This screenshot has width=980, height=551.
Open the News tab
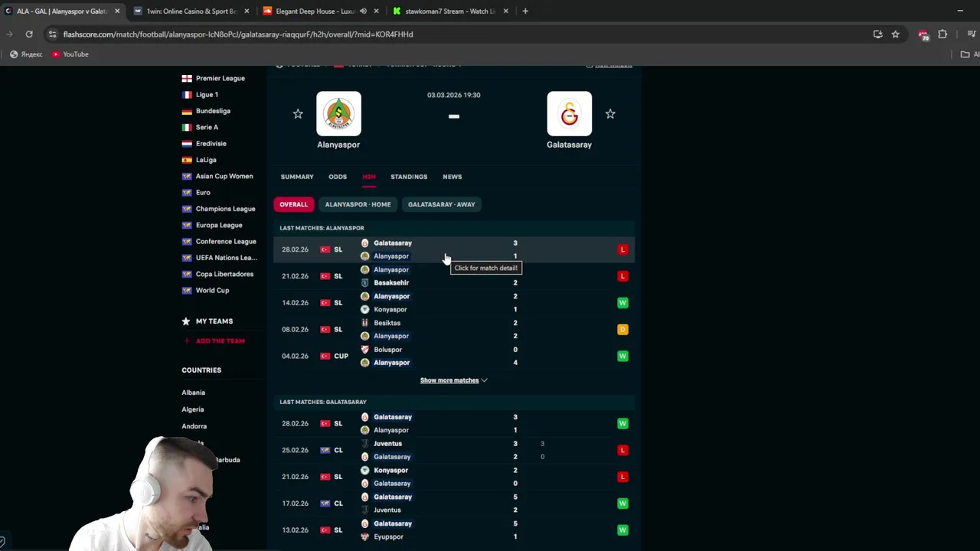(452, 177)
